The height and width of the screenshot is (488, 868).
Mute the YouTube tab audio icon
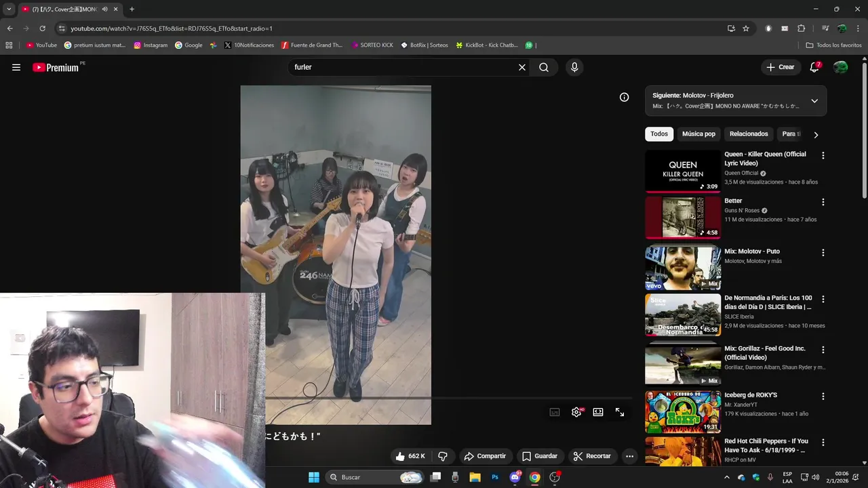[x=104, y=9]
